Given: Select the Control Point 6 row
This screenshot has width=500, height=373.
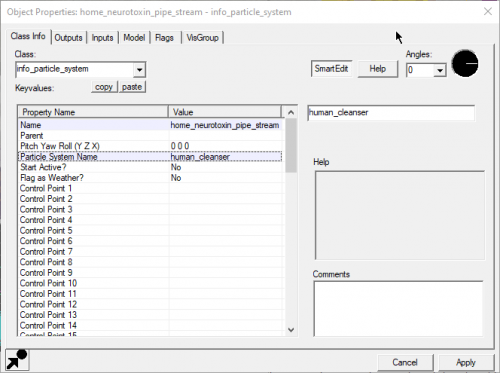Looking at the screenshot, I should tap(150, 241).
